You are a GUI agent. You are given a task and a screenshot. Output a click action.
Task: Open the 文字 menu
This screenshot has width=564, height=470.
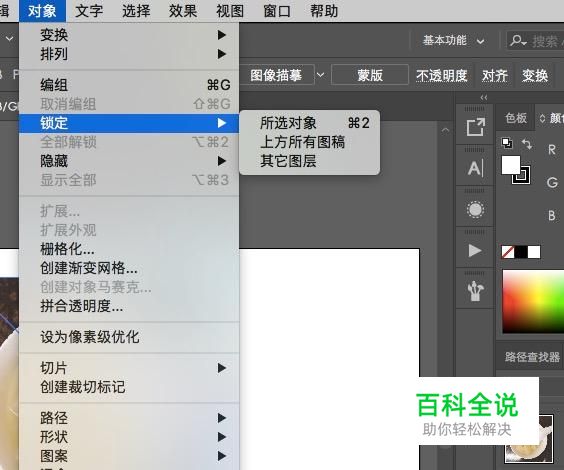[x=89, y=11]
